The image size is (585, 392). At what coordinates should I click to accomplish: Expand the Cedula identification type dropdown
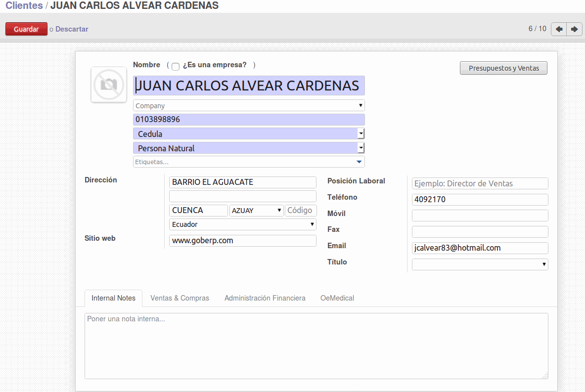(361, 134)
